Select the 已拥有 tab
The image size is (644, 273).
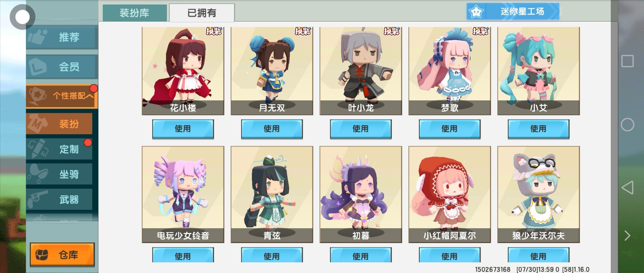pos(202,13)
